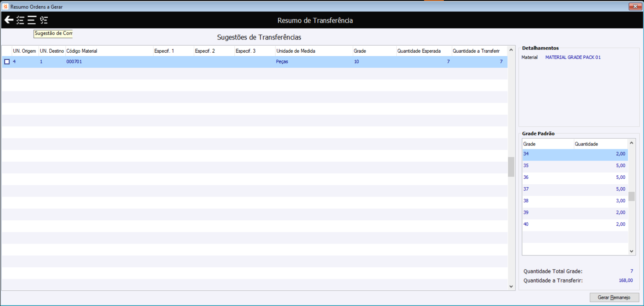This screenshot has width=644, height=306.
Task: Select grade 37 row in Grade Padrão
Action: point(575,189)
